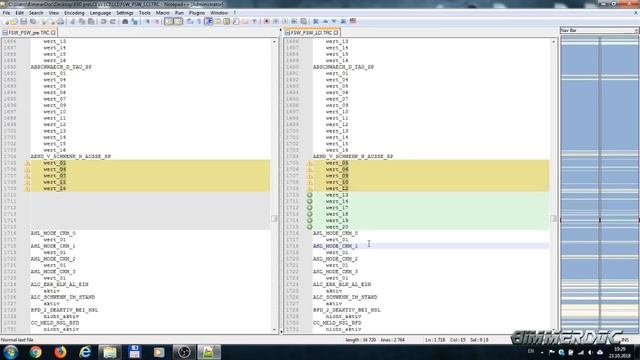Toggle the Document Map icon
The image size is (640, 360).
[227, 21]
